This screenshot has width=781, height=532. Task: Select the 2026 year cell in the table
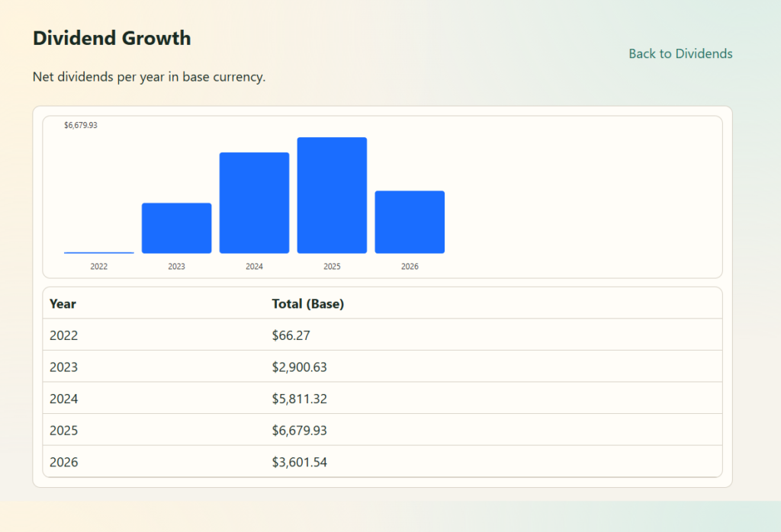[x=64, y=462]
